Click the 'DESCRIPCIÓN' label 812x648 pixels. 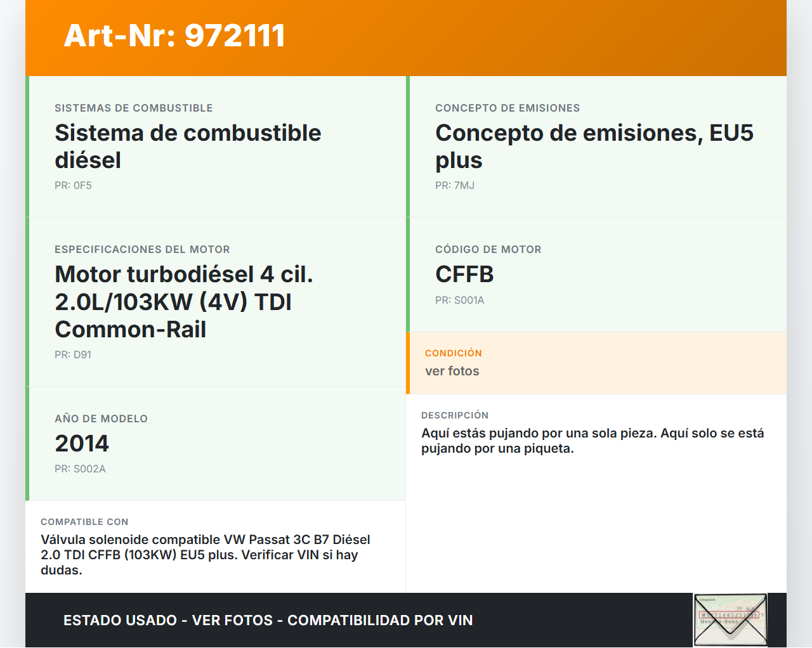pos(455,415)
